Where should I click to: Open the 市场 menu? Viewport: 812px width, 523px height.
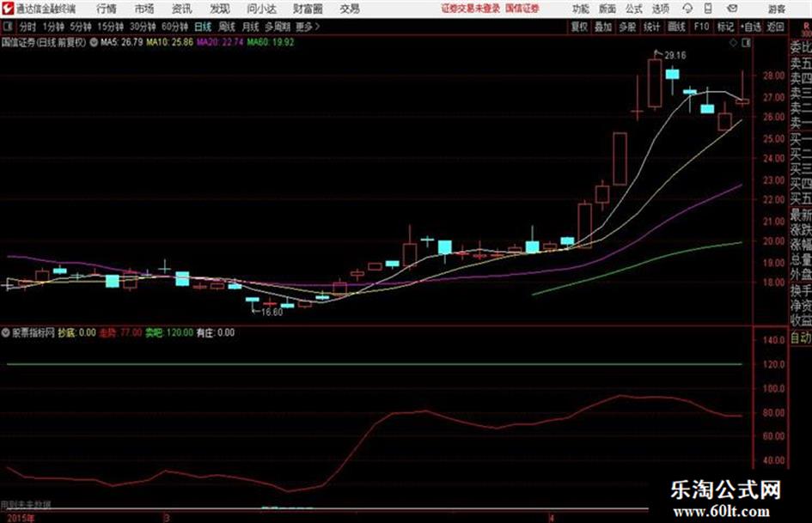[144, 9]
